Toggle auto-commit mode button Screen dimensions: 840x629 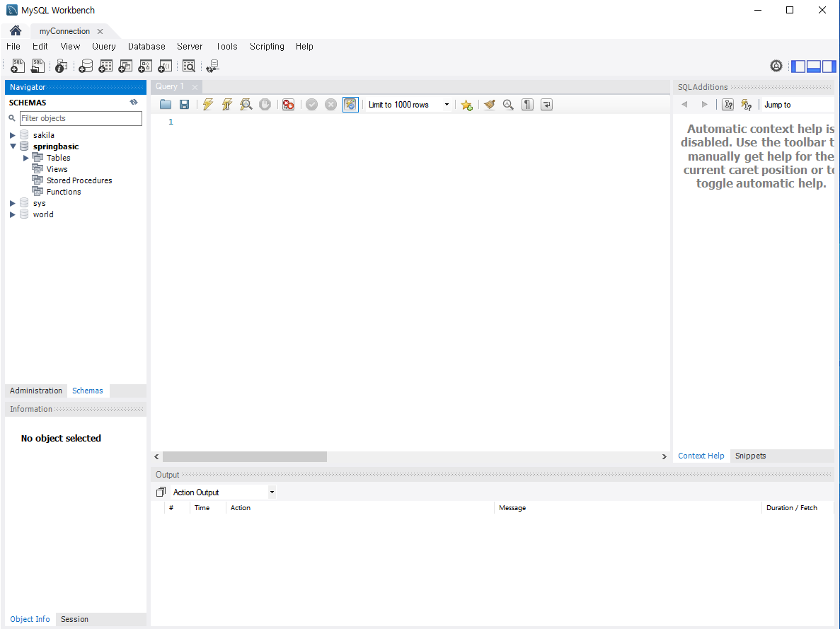click(x=350, y=105)
